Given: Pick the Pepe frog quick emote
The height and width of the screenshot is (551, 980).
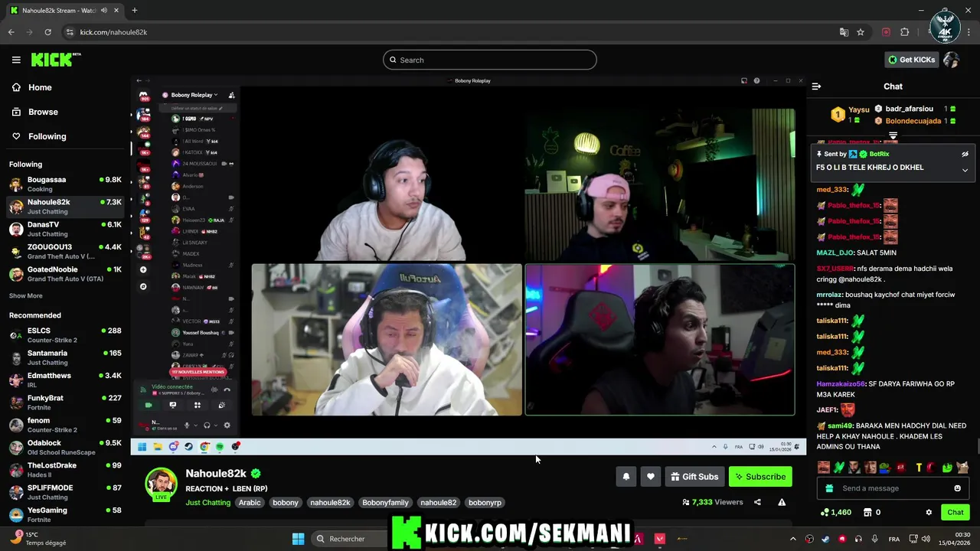Looking at the screenshot, I should pos(884,468).
